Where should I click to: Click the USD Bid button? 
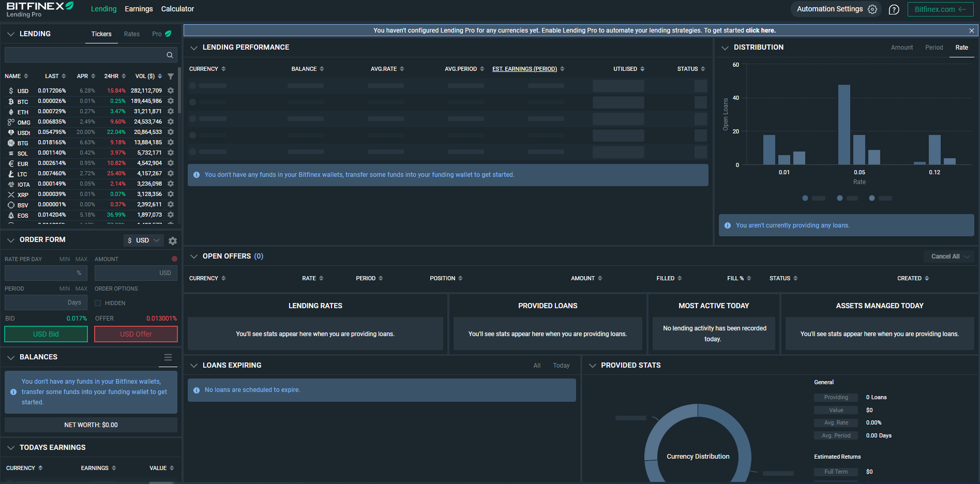click(46, 334)
